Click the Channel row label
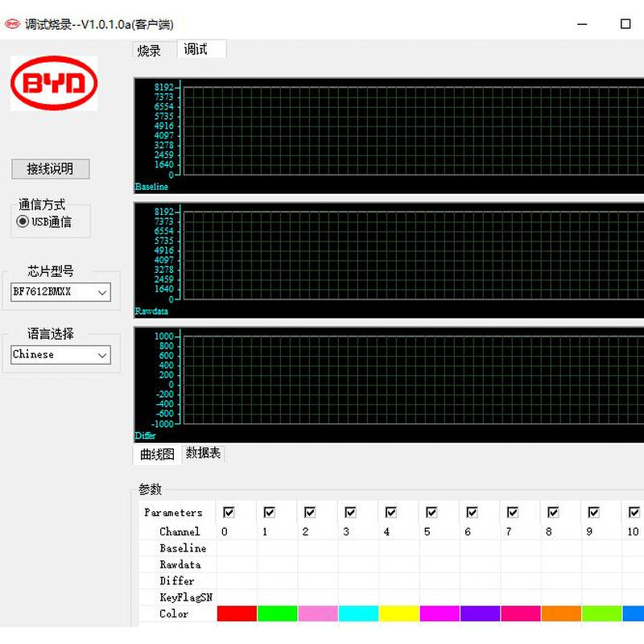The height and width of the screenshot is (644, 644). pos(180,531)
